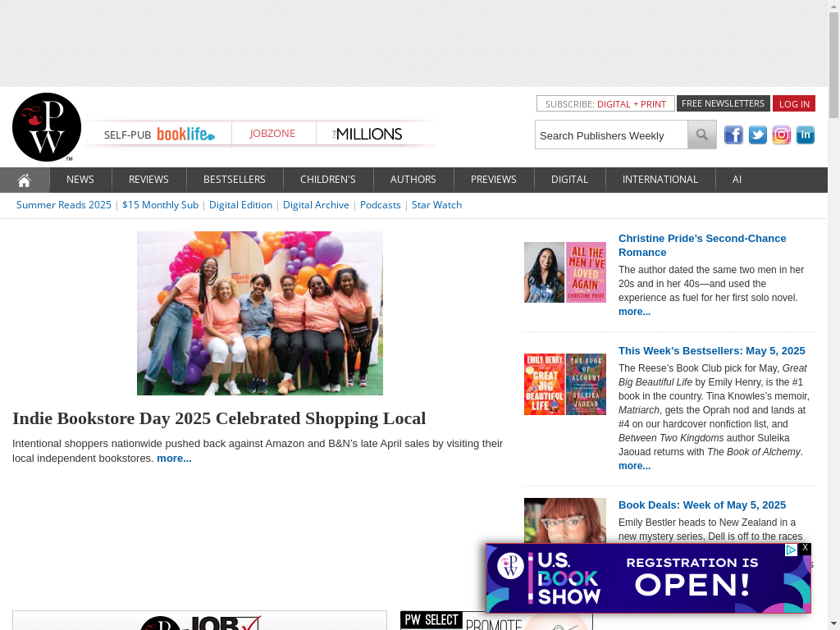Viewport: 840px width, 630px height.
Task: Click the page vertical scrollbar
Action: (833, 64)
